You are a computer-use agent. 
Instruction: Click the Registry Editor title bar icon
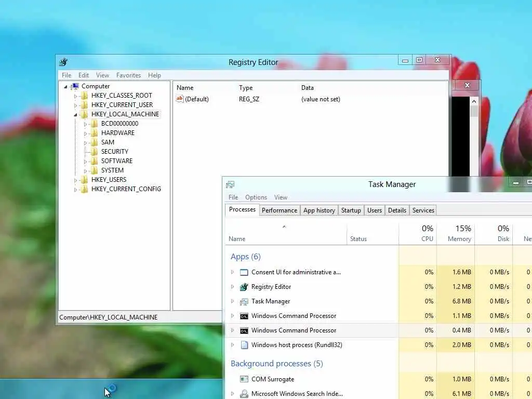[x=63, y=62]
